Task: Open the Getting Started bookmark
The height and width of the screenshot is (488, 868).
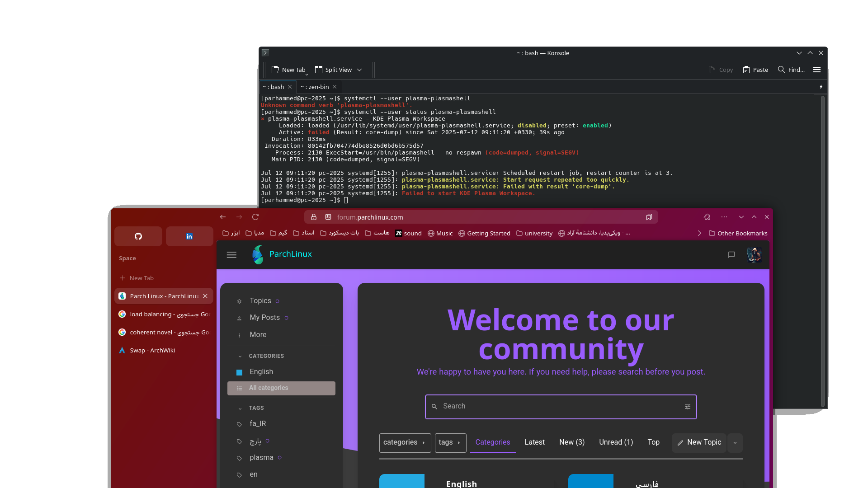Action: pyautogui.click(x=484, y=233)
